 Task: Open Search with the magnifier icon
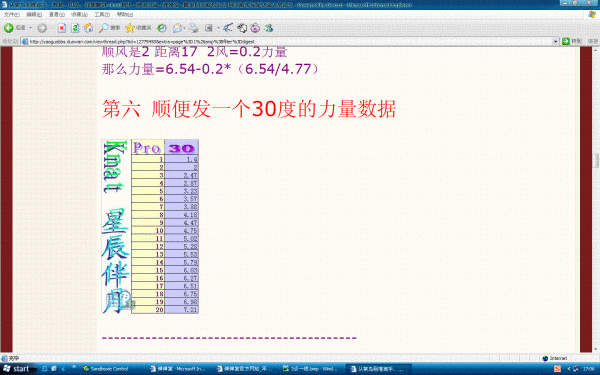pos(104,28)
